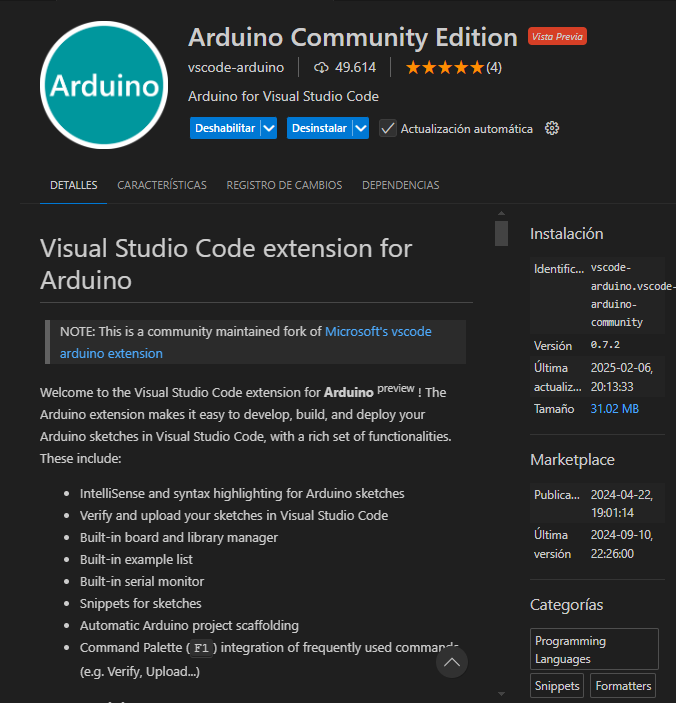Click the Marketplace section heading
Viewport: 676px width, 703px height.
click(x=572, y=460)
